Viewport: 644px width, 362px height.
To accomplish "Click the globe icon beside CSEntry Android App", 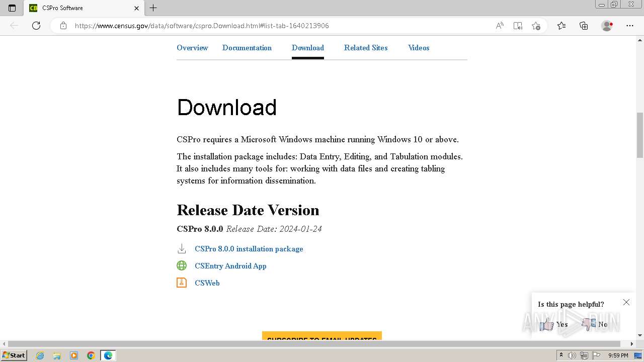I will click(182, 265).
